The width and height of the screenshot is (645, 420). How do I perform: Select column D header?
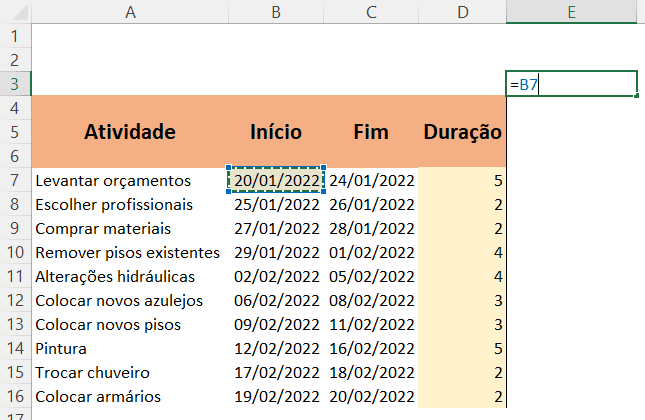pos(461,12)
